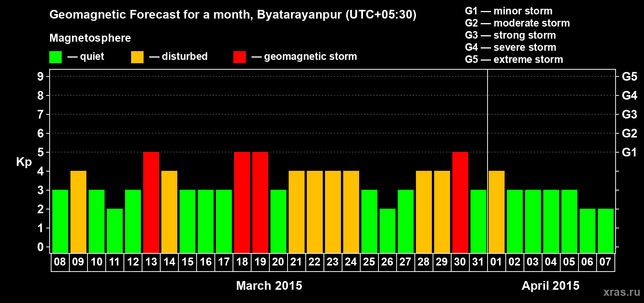Click the date label 01 in April
Screen dimensions: 644x303
pyautogui.click(x=496, y=262)
